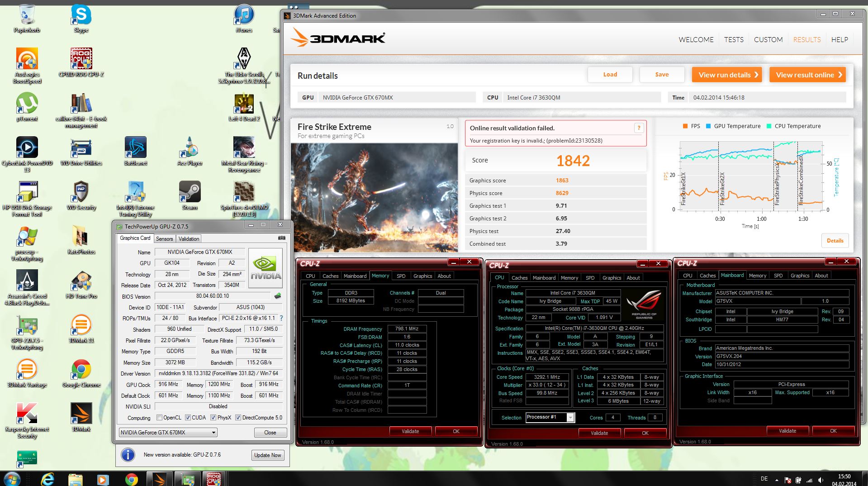Switch to the Sensors tab in GPU-Z
Screen dimensions: 868x486
164,239
